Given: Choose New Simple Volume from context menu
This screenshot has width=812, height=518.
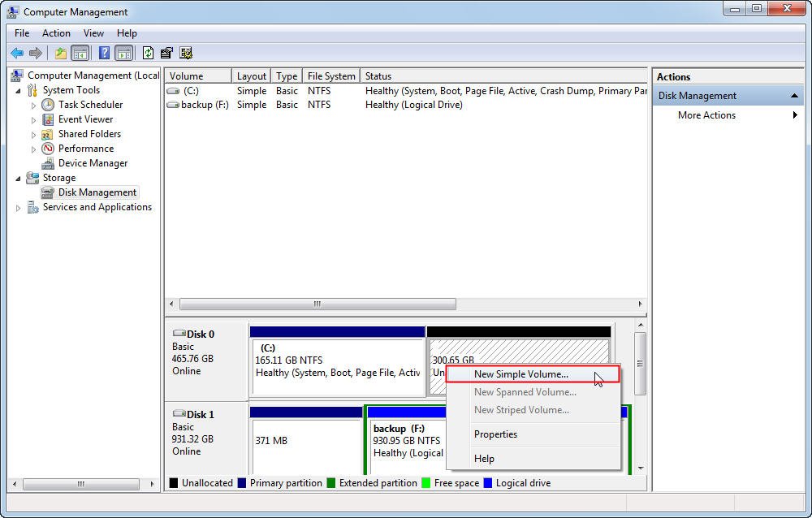Looking at the screenshot, I should click(x=533, y=374).
